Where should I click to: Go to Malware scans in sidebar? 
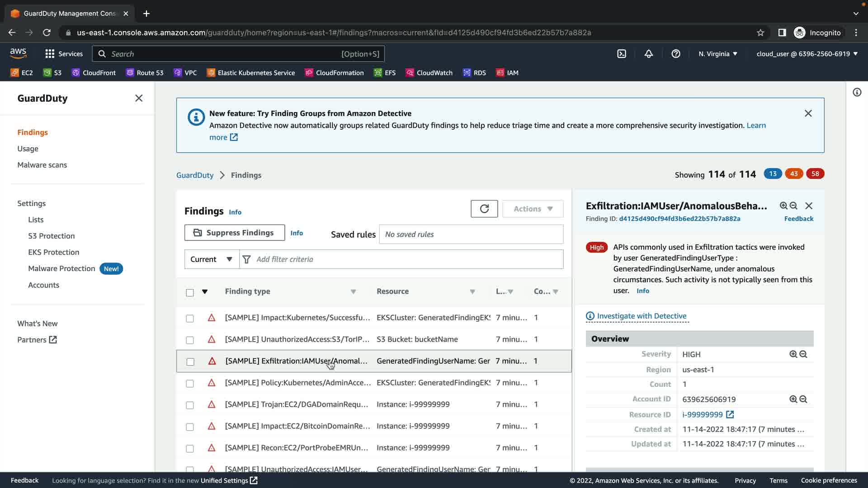point(42,165)
